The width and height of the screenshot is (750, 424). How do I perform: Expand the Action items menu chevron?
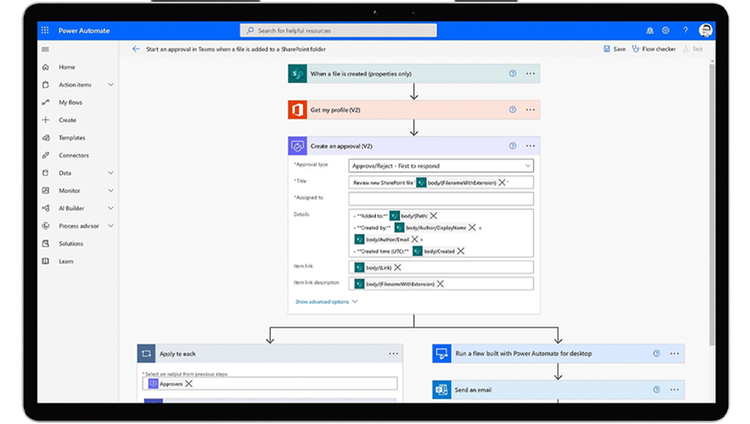tap(110, 85)
